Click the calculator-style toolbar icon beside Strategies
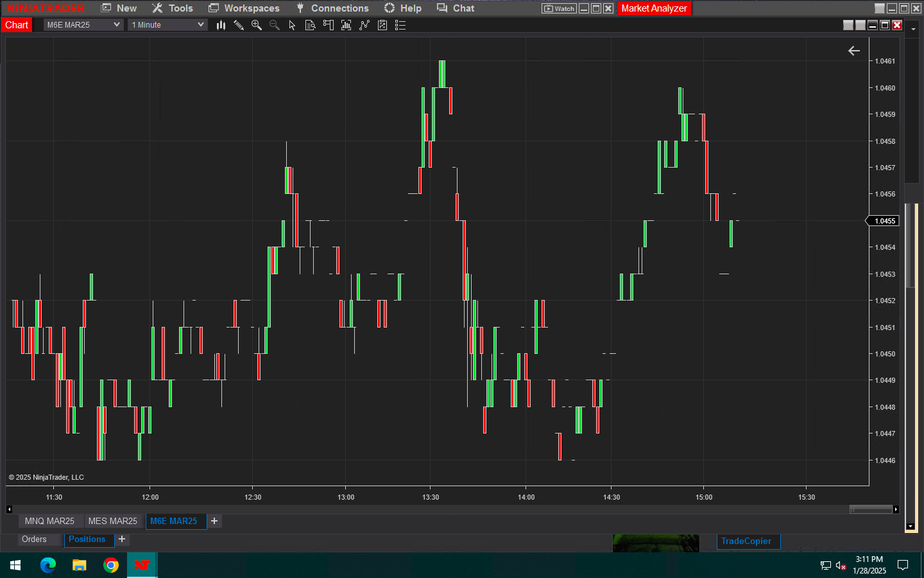Viewport: 924px width, 578px height. pos(382,25)
